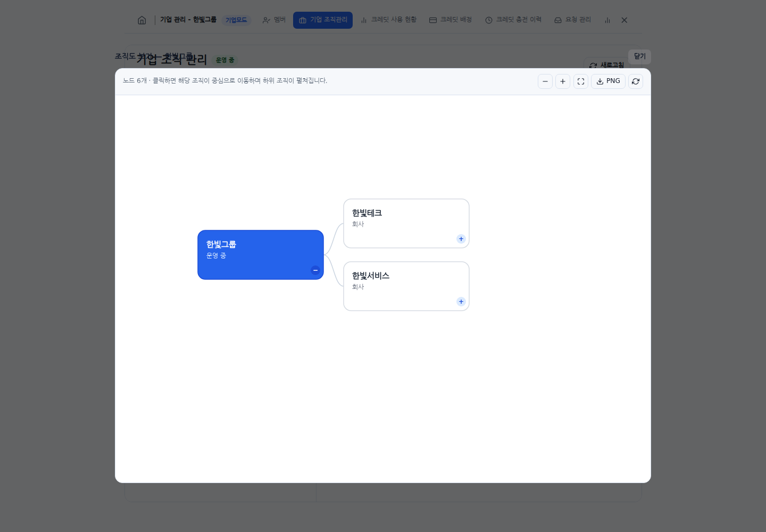Screen dimensions: 766x532
Task: Fit org chart to screen icon
Action: [581, 81]
